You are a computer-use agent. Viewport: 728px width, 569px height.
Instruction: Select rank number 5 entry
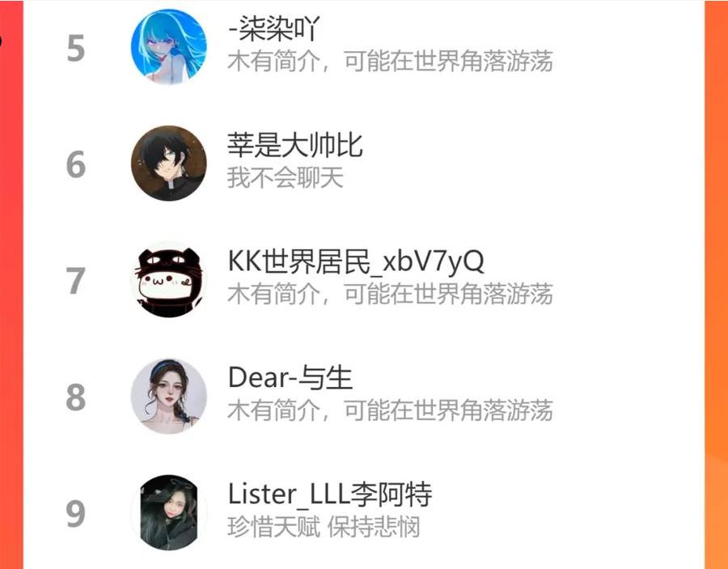76,49
